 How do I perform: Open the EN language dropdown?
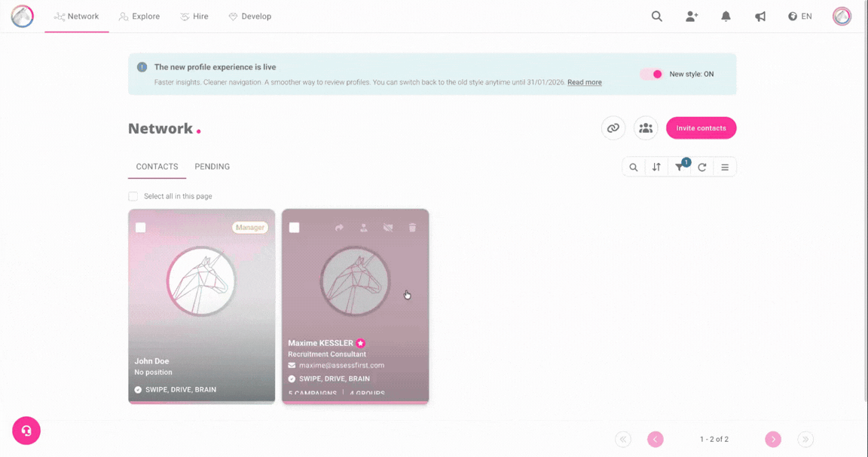point(799,17)
